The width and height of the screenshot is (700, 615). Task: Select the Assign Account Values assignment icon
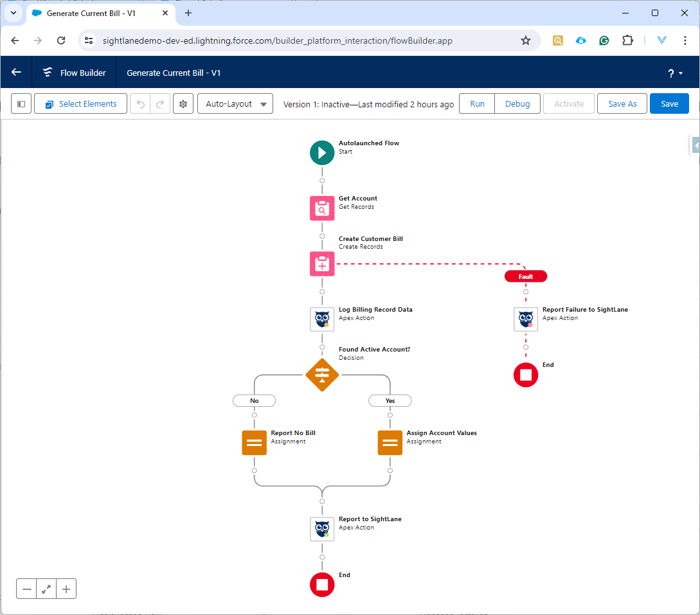[390, 443]
